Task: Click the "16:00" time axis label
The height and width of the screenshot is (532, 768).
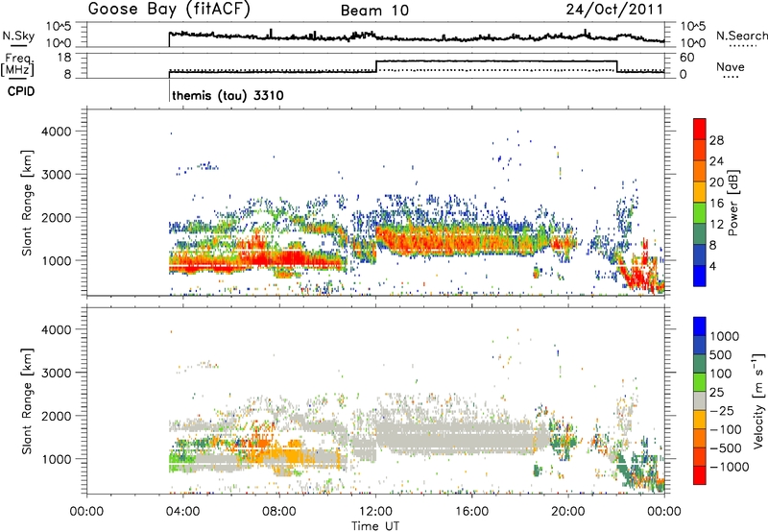Action: point(471,512)
